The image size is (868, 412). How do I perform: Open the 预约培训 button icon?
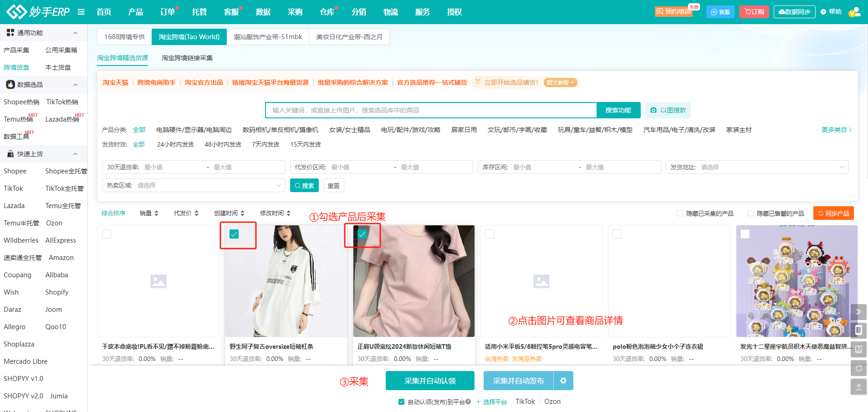660,11
